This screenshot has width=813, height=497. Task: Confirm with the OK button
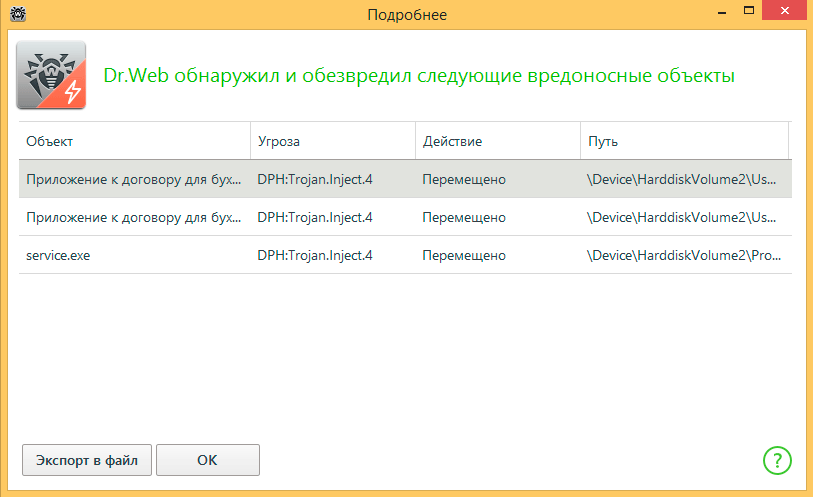coord(207,460)
